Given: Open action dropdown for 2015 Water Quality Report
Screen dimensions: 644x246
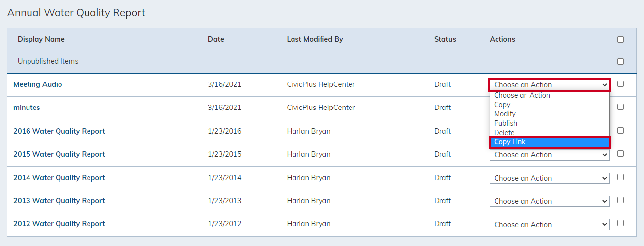Looking at the screenshot, I should [549, 155].
